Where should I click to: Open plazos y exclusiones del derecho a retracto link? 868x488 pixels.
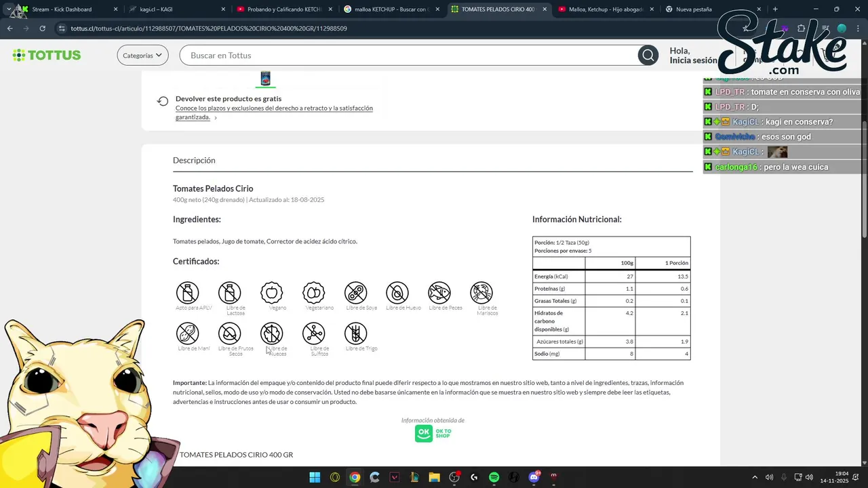coord(274,113)
